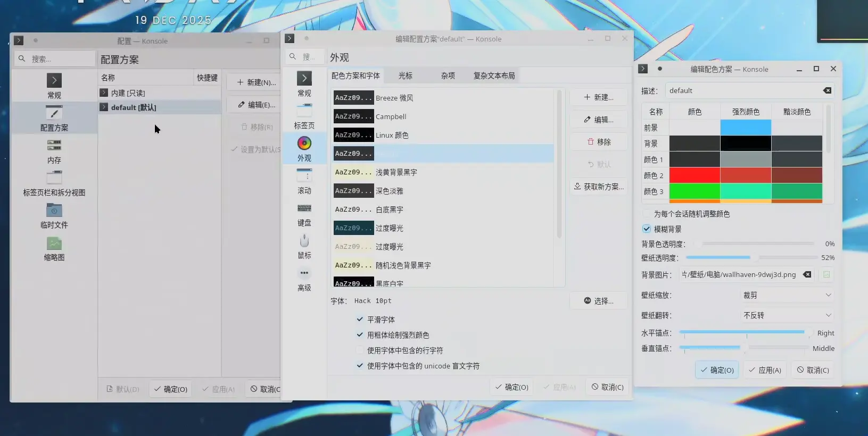Open 键盘 page in profile editor sidebar
The image size is (868, 436).
(x=304, y=214)
